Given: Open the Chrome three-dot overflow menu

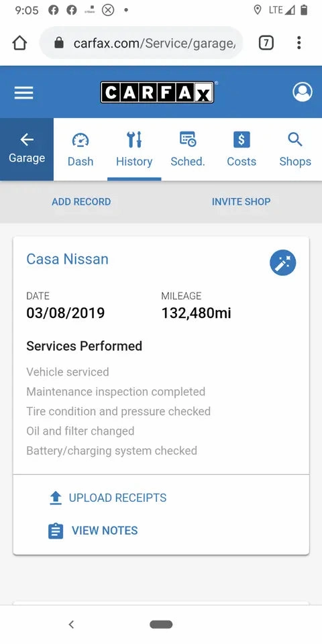Looking at the screenshot, I should (299, 43).
